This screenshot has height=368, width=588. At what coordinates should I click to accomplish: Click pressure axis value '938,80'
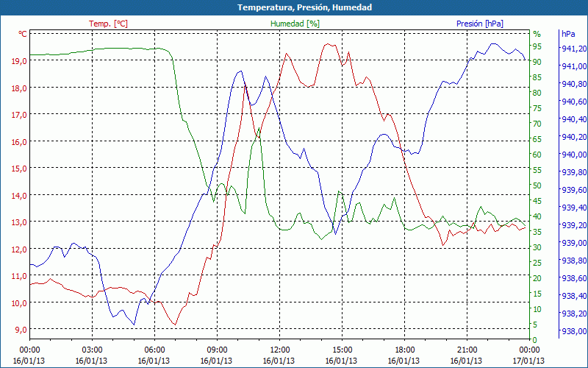click(x=574, y=261)
